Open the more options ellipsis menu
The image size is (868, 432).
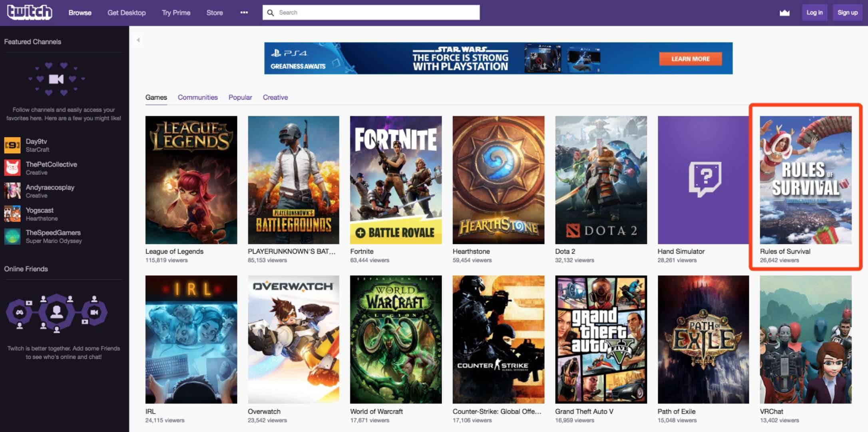tap(244, 13)
